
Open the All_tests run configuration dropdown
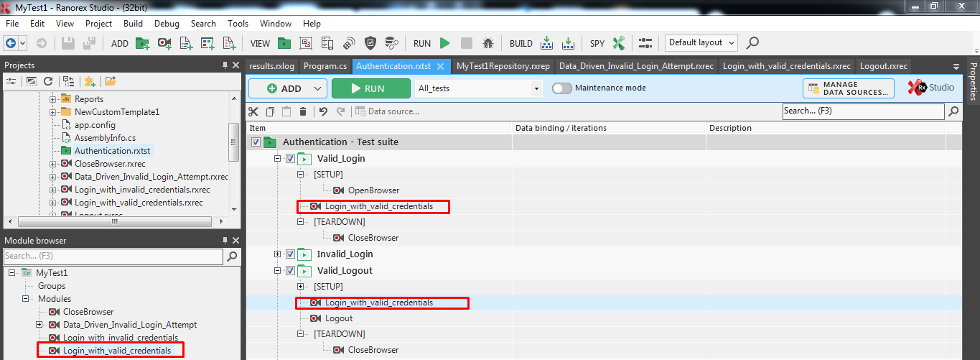536,88
